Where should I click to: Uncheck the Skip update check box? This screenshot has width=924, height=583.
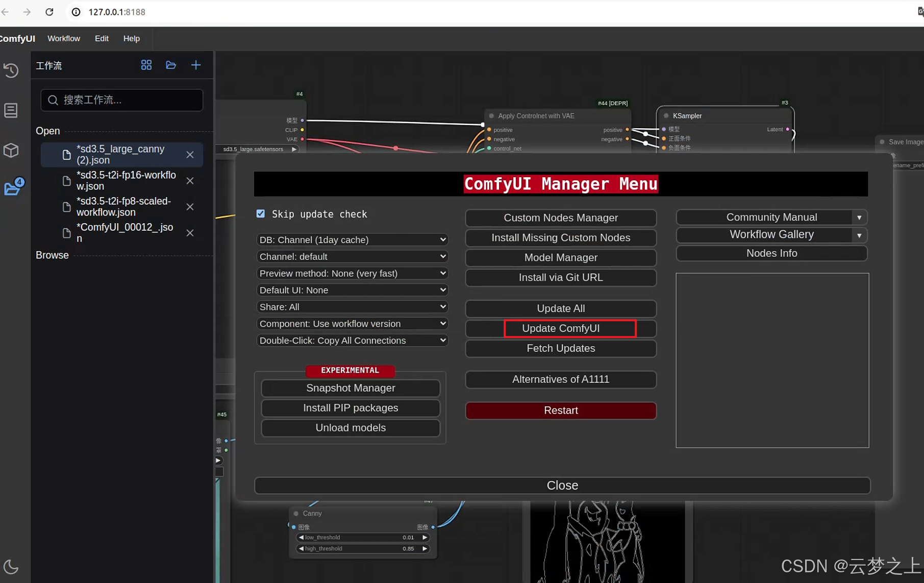(x=261, y=213)
